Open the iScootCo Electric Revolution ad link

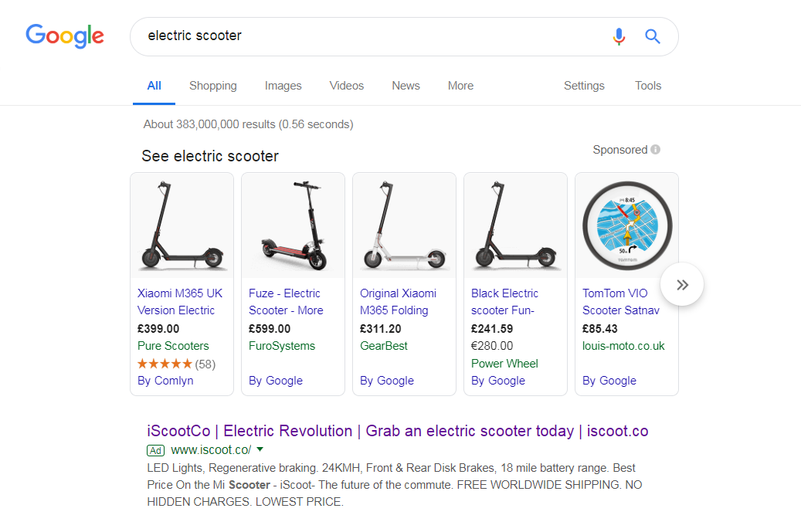point(398,431)
